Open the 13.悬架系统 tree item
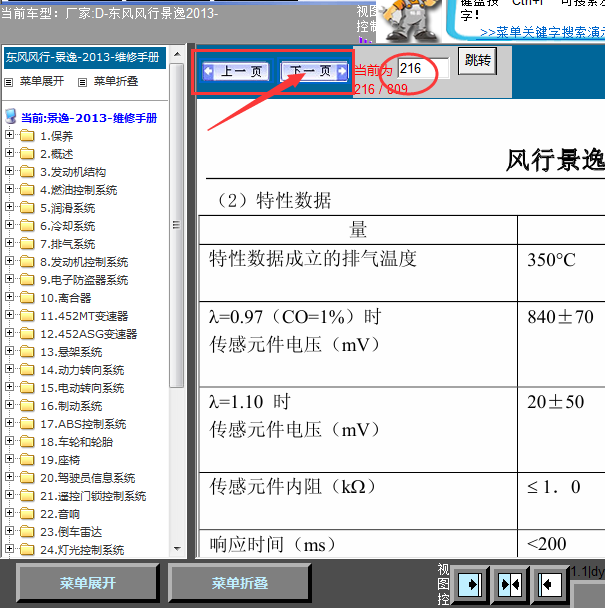 [71, 352]
